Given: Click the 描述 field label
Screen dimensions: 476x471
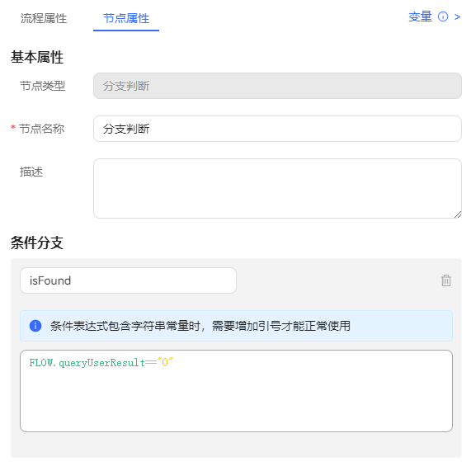Looking at the screenshot, I should (x=31, y=172).
